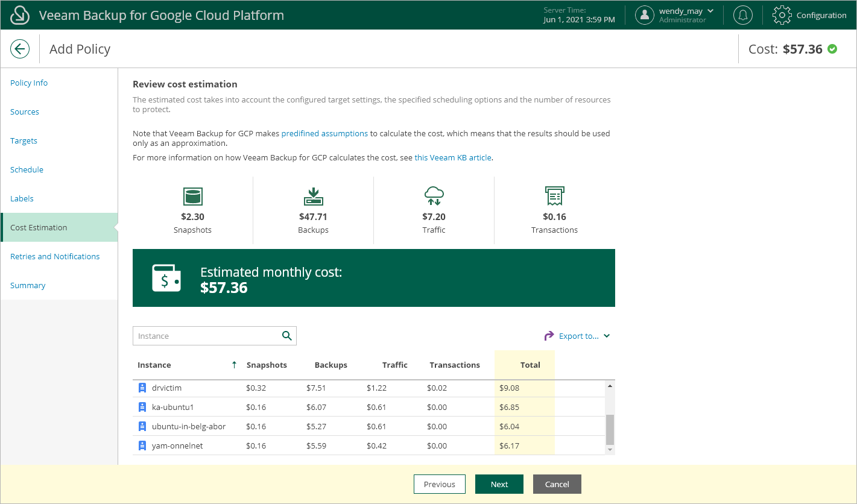This screenshot has height=504, width=857.
Task: Click the wendy_may user avatar icon
Action: pos(645,15)
